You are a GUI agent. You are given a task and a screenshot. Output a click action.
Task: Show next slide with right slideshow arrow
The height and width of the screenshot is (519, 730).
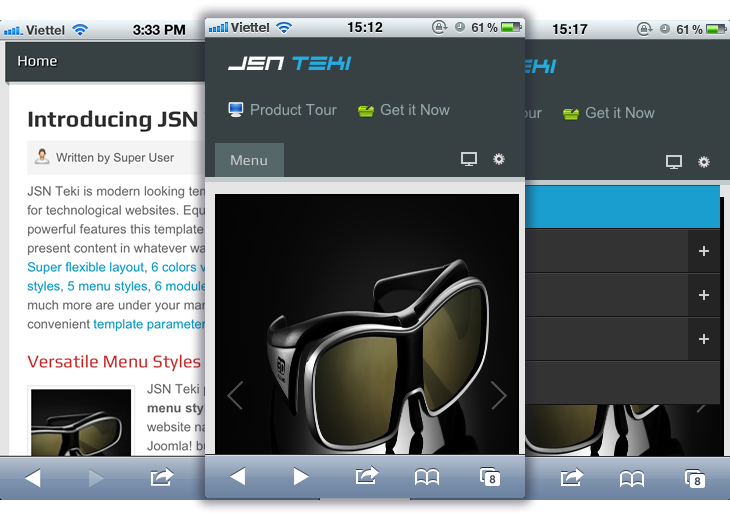tap(499, 396)
